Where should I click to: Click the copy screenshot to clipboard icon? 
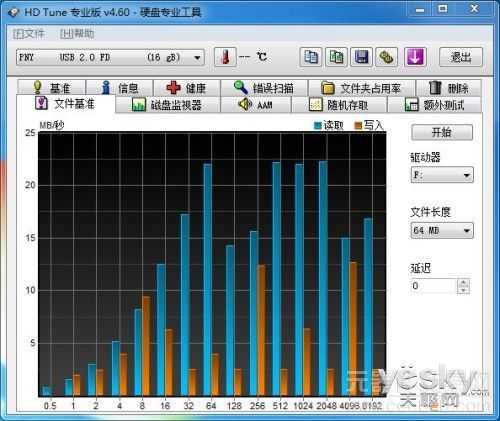click(336, 57)
